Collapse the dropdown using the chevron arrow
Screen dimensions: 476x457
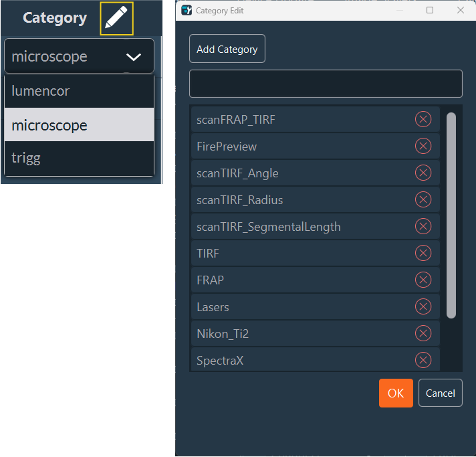coord(134,57)
